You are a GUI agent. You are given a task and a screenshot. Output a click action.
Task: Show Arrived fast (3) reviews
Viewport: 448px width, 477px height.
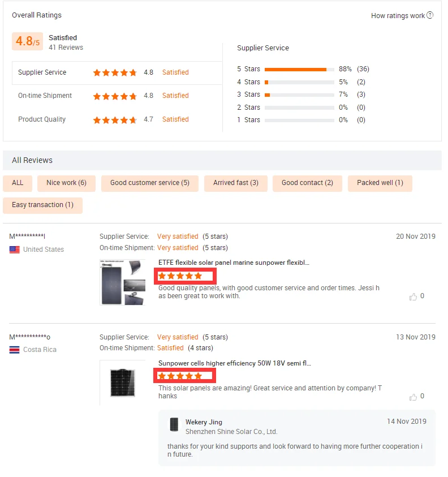236,183
